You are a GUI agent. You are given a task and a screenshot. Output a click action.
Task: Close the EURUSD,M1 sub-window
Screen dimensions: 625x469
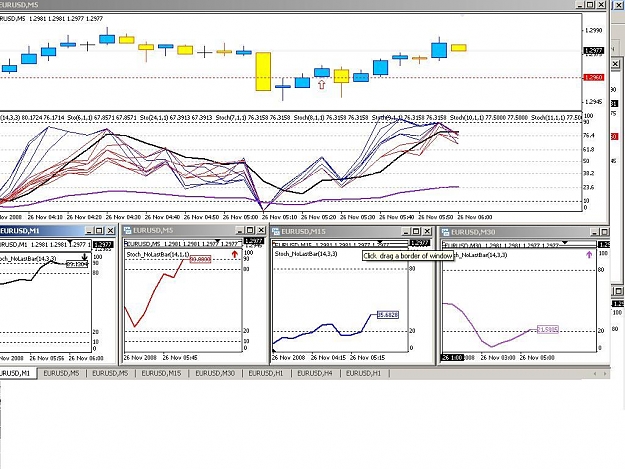click(x=110, y=230)
